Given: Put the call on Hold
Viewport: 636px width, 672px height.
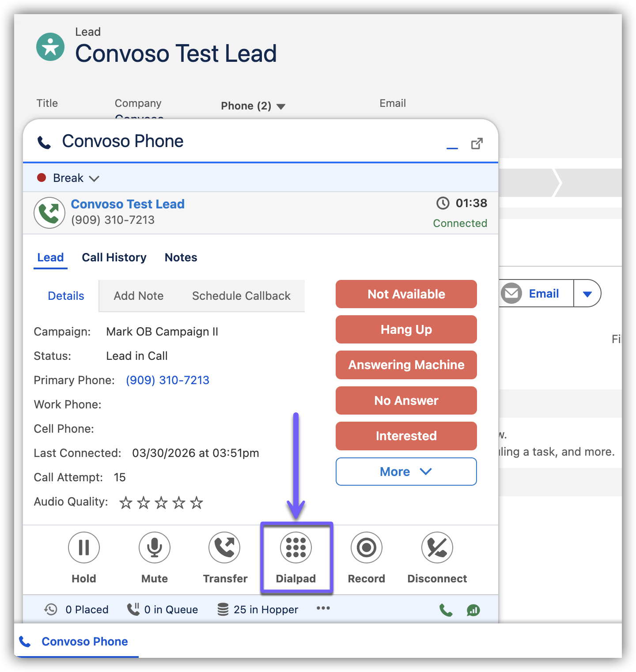Looking at the screenshot, I should click(84, 548).
